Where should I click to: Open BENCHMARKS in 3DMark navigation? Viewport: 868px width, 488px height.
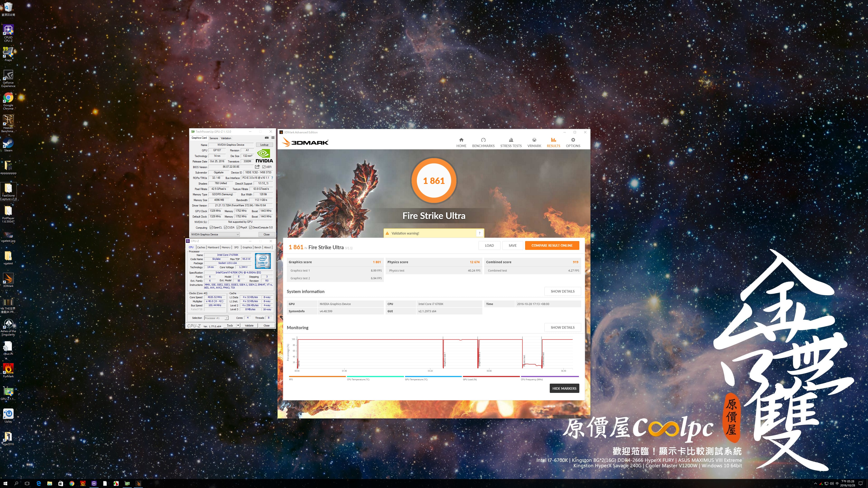(483, 143)
